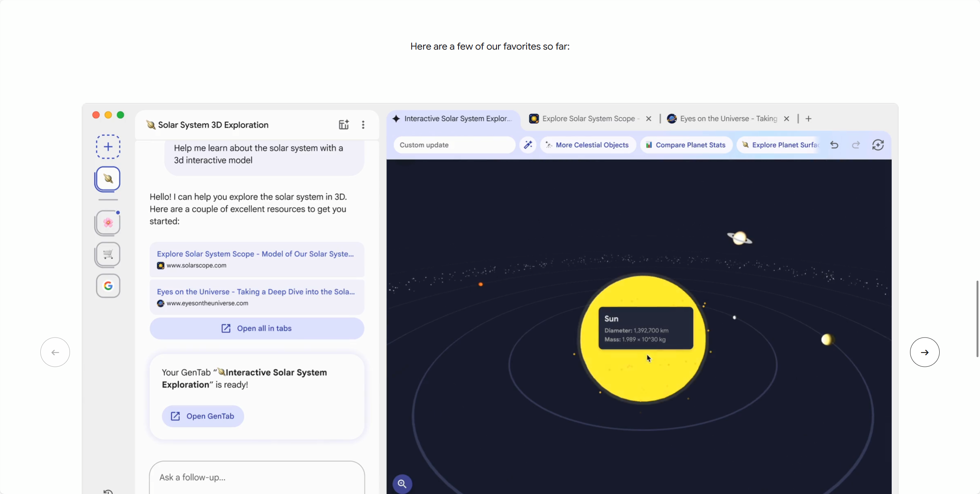Click the Custom update input field
The image size is (980, 494).
pos(454,145)
